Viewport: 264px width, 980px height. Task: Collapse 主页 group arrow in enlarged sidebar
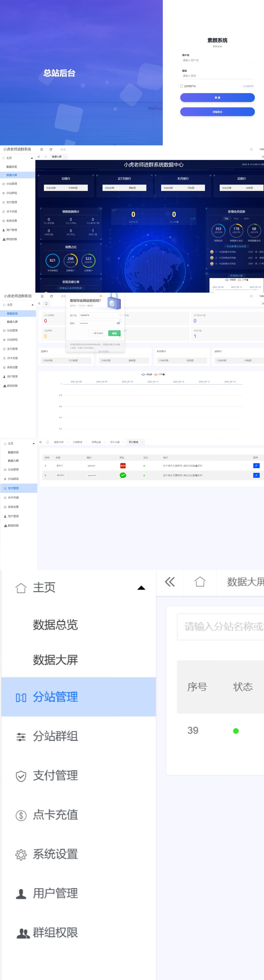[141, 588]
